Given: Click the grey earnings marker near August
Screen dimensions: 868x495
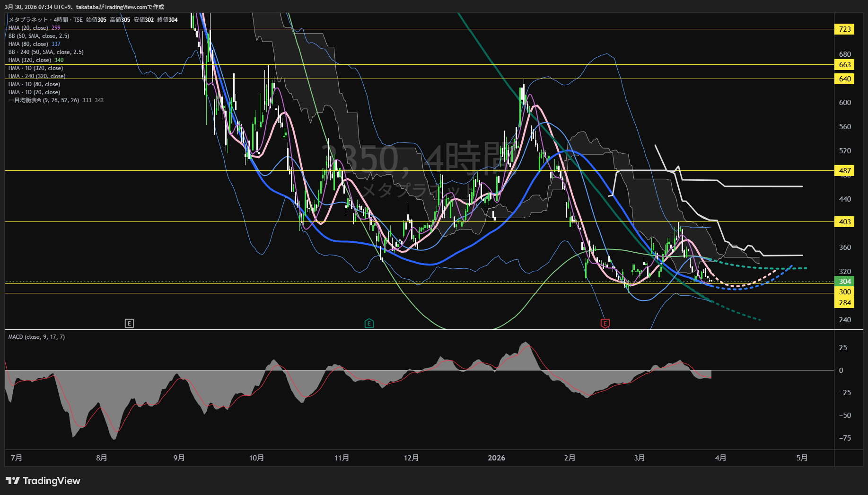Looking at the screenshot, I should coord(129,323).
